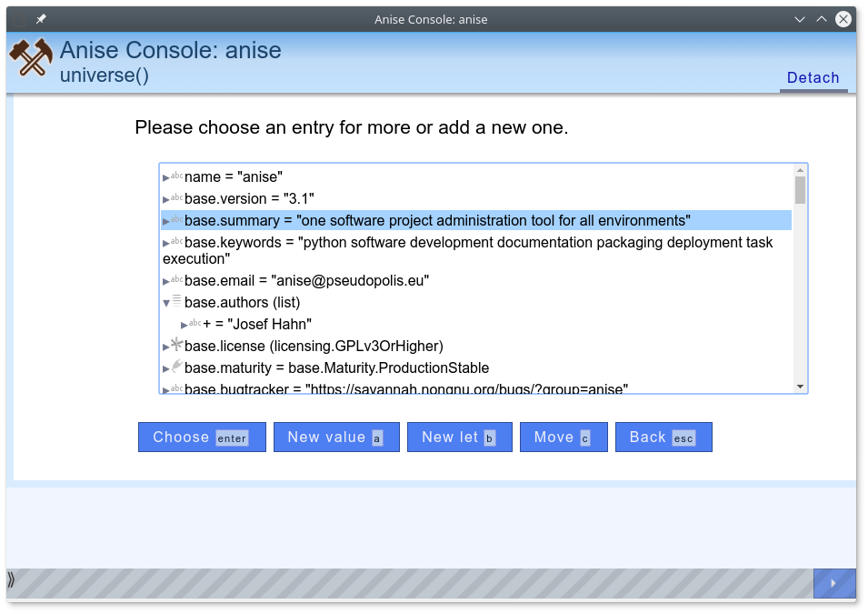This screenshot has width=868, height=614.
Task: Click the arrow button at bottom right
Action: click(x=834, y=583)
